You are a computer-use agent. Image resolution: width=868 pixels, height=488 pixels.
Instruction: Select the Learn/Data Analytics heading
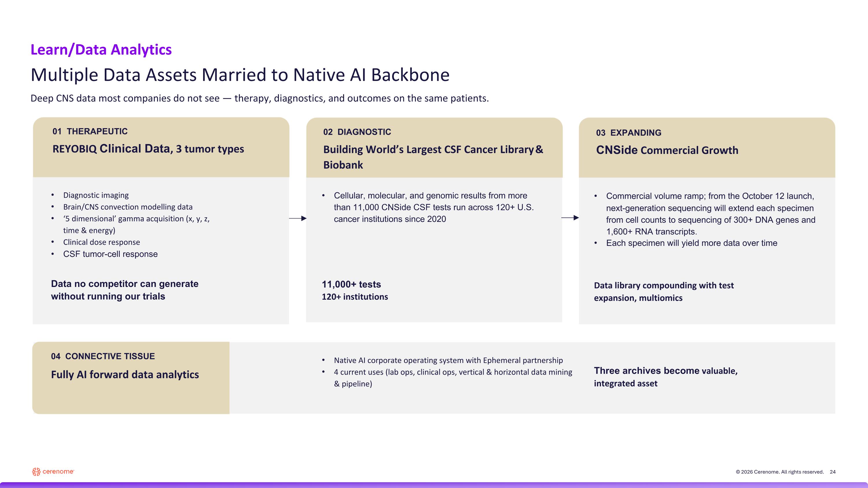click(x=101, y=49)
